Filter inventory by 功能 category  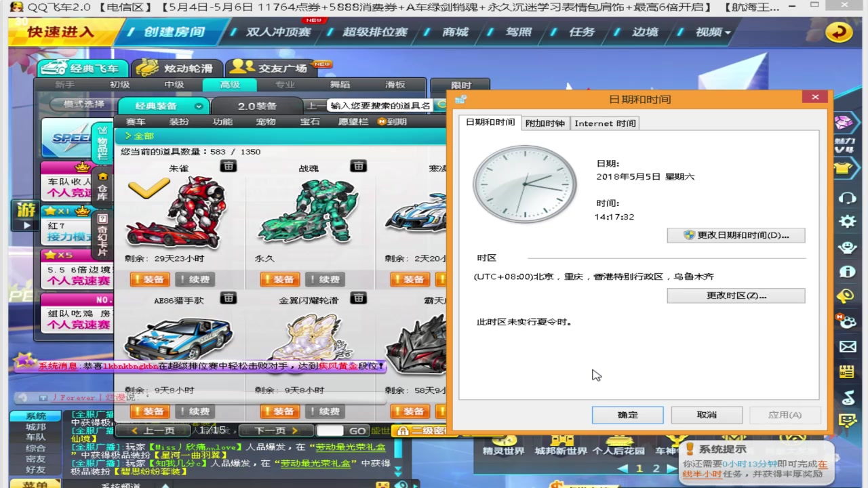tap(222, 122)
